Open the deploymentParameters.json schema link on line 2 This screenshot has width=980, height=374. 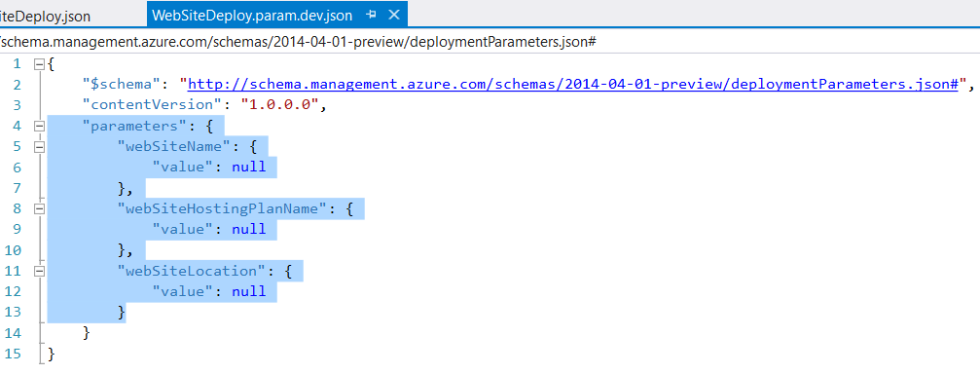click(x=572, y=85)
